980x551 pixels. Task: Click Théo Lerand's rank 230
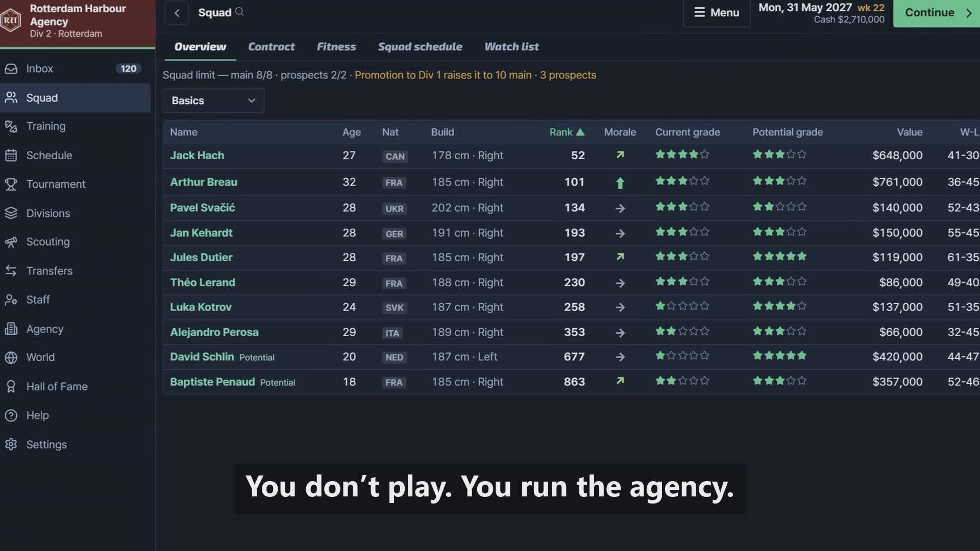(x=574, y=282)
